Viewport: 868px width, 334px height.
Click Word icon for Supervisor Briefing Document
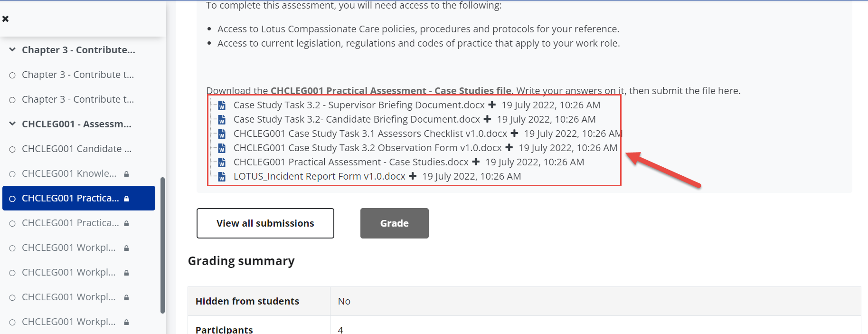[222, 105]
